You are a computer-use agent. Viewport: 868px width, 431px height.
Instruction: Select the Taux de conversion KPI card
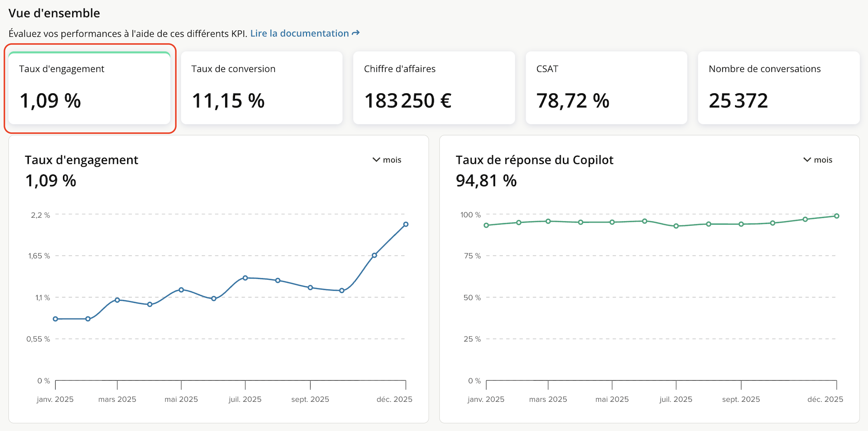[x=262, y=88]
